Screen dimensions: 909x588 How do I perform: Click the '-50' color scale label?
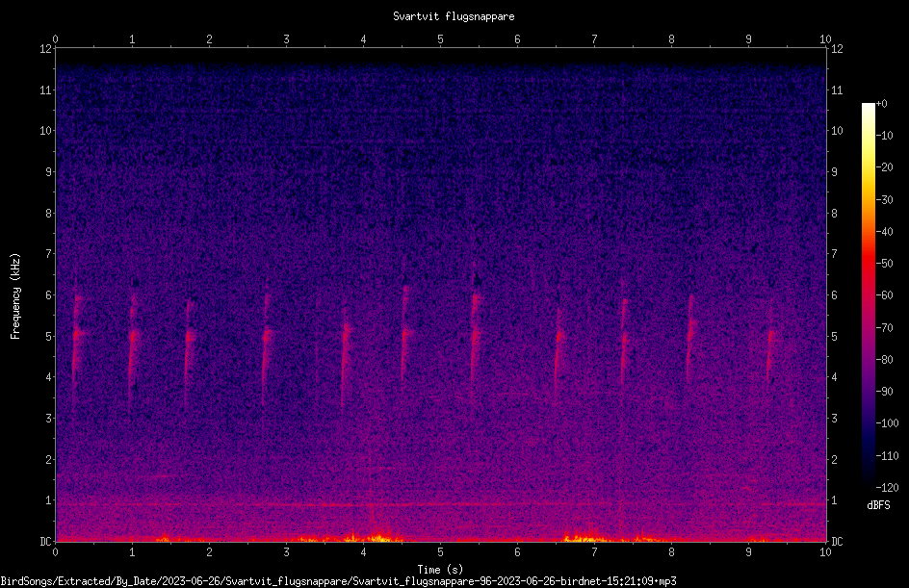tap(884, 264)
